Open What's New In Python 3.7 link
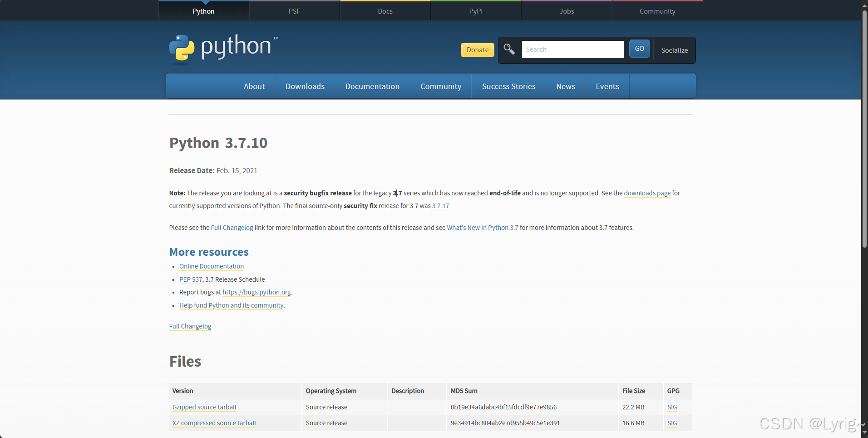 483,228
